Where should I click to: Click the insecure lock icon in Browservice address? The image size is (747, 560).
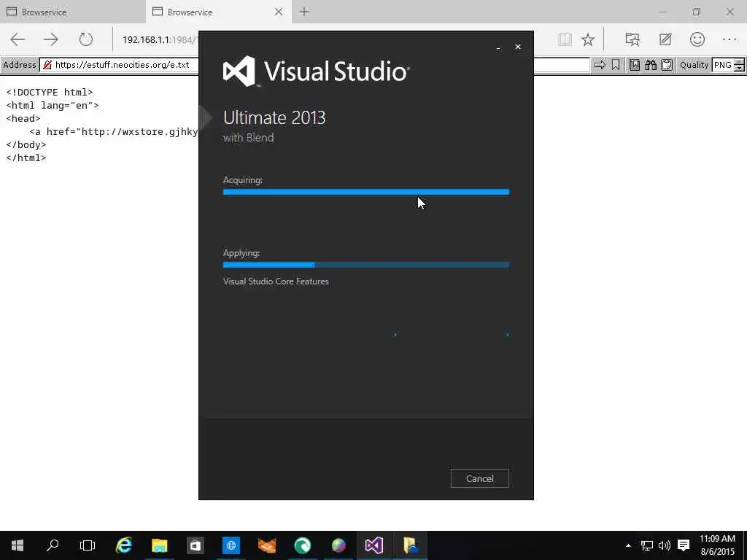[47, 65]
